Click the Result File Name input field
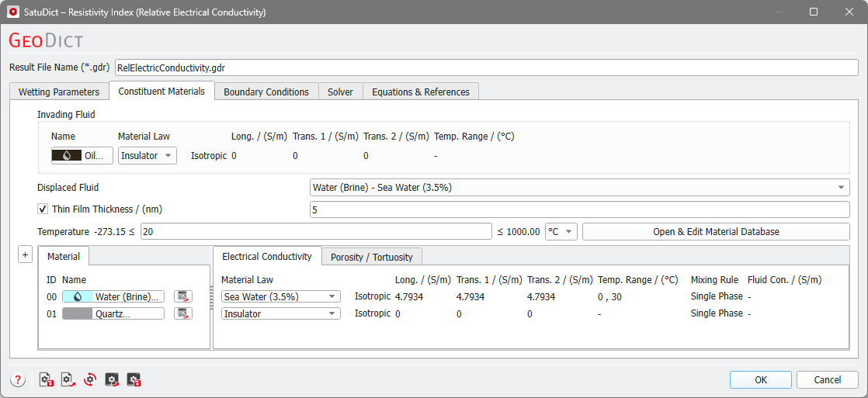Viewport: 868px width, 398px height. point(486,67)
